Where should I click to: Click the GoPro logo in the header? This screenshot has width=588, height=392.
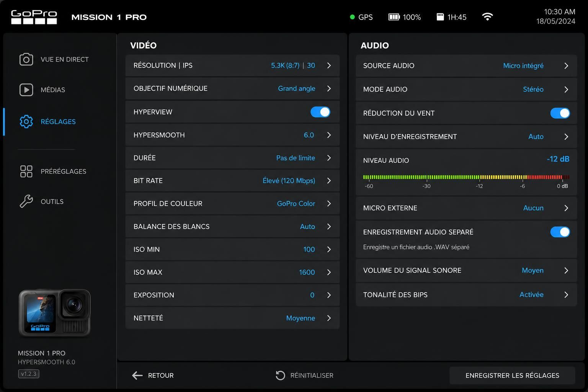pos(34,17)
